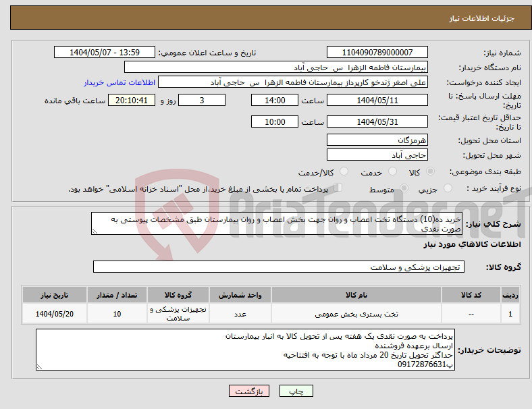Click the بازگشت (back) button
This screenshot has height=409, width=532.
coord(248,391)
